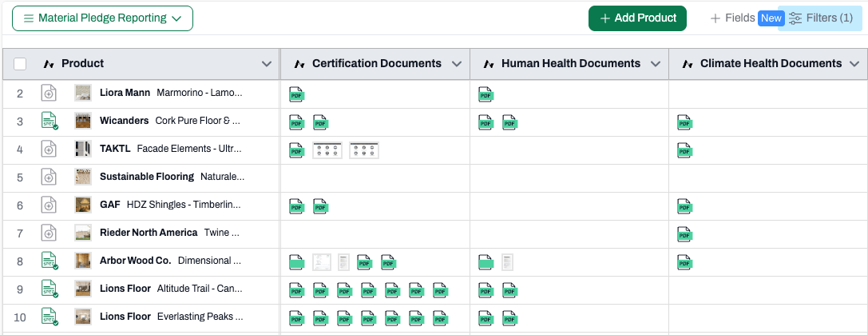Image resolution: width=868 pixels, height=335 pixels.
Task: Toggle the select-all checkbox in Product header
Action: (20, 64)
